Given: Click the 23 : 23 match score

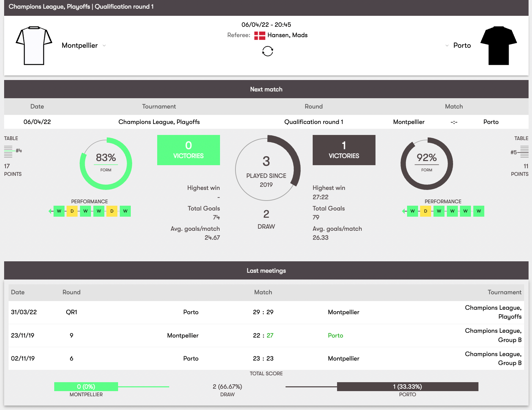Looking at the screenshot, I should coord(263,358).
